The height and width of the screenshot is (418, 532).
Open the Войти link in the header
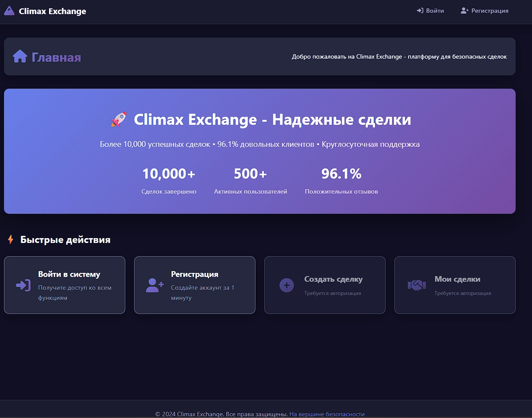pos(435,11)
